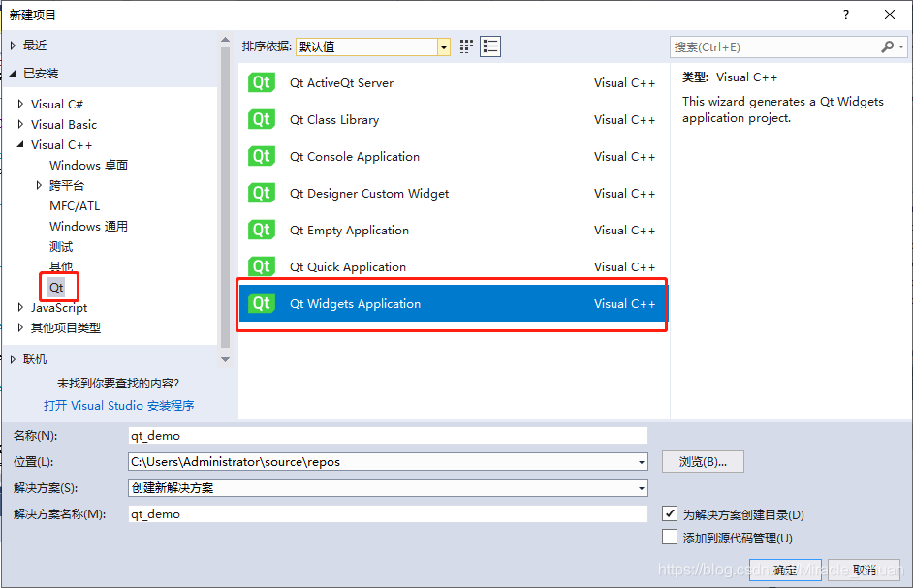913x588 pixels.
Task: Open the Visual Studio installer link
Action: click(119, 405)
